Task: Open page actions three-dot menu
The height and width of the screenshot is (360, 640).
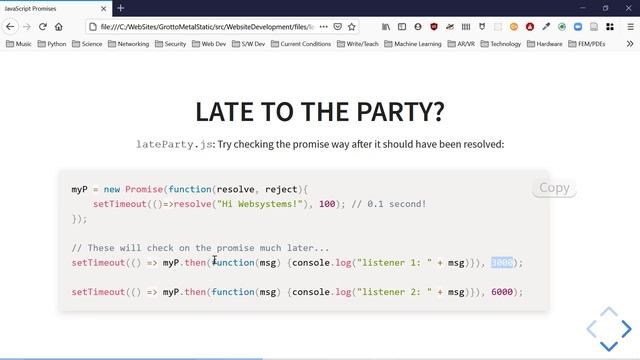Action: pyautogui.click(x=324, y=27)
